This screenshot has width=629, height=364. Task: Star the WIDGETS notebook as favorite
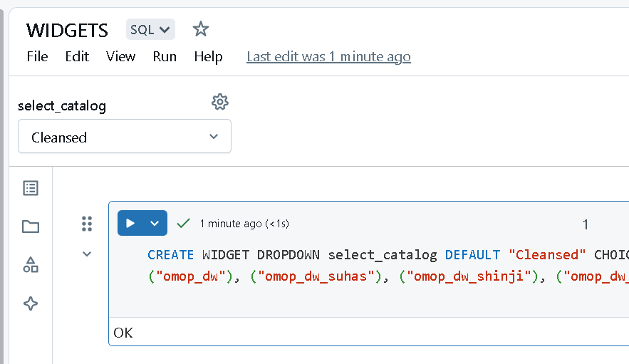[201, 29]
